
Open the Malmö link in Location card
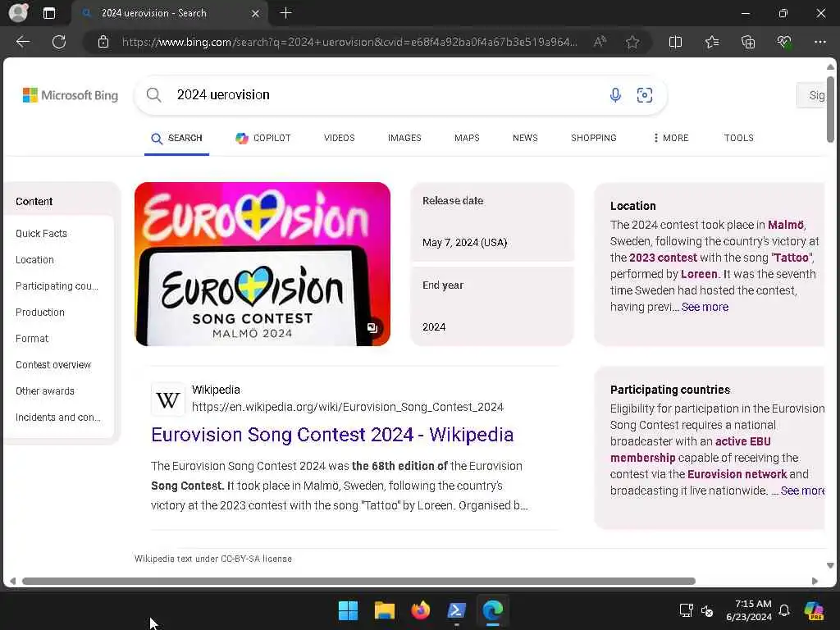(786, 225)
